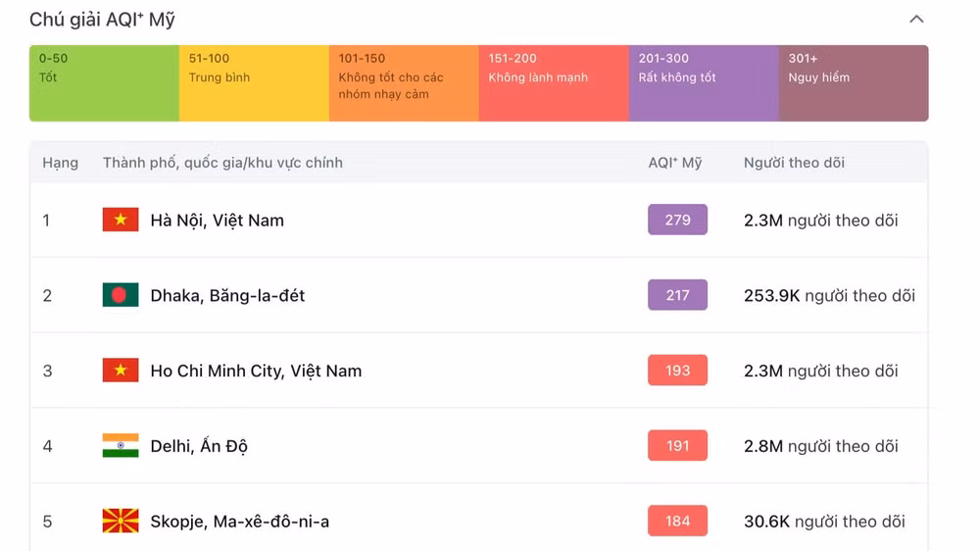Click the Hạng column header
This screenshot has width=980, height=551.
(x=60, y=163)
